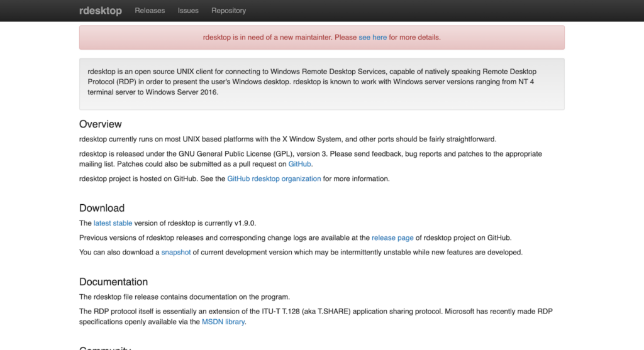Open the 'release page' link
Viewport: 644px width, 350px height.
click(392, 238)
